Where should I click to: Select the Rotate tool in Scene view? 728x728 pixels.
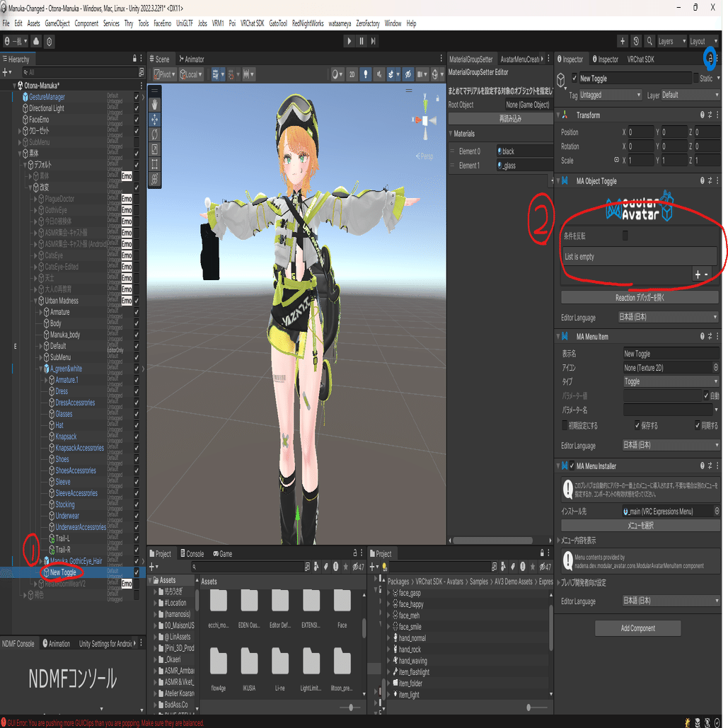click(x=155, y=134)
